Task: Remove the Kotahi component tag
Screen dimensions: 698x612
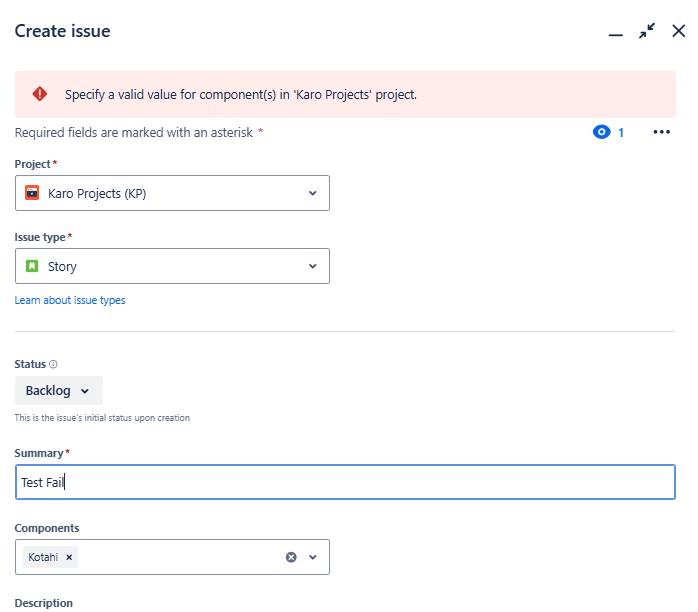Action: pos(69,557)
